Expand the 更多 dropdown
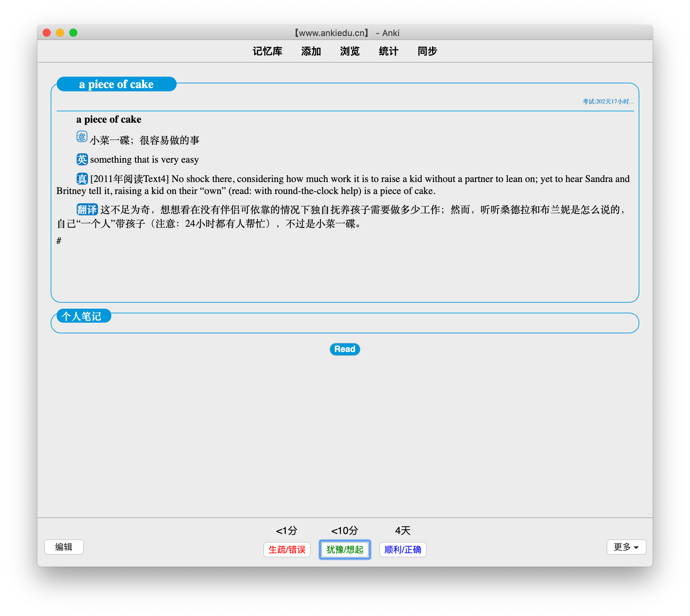The height and width of the screenshot is (616, 690). [626, 547]
